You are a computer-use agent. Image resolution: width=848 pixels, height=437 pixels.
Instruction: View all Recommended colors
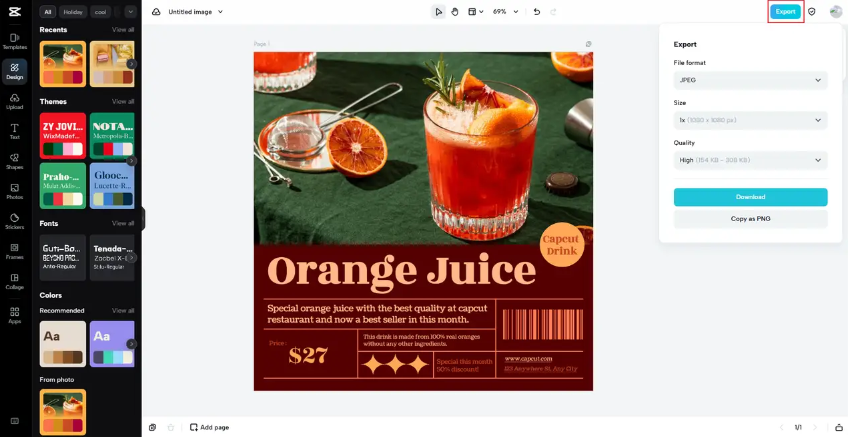(123, 311)
